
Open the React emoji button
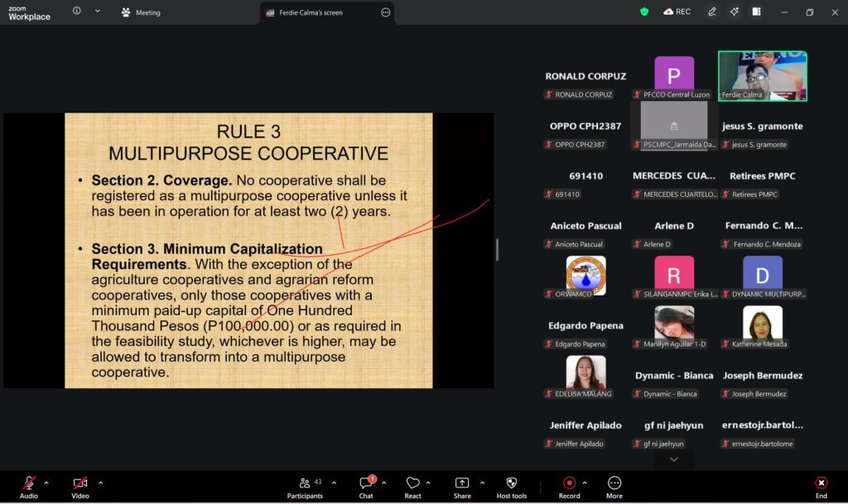(x=412, y=484)
